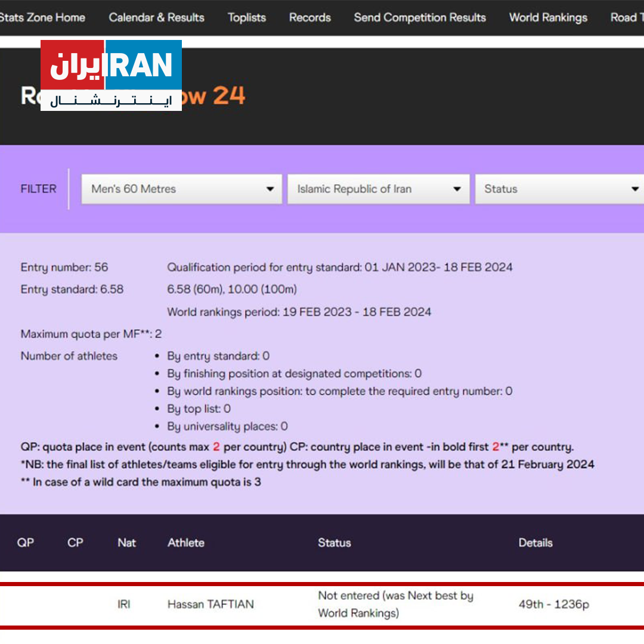Click the country dropdown chevron arrow
Image resolution: width=644 pixels, height=644 pixels.
tap(456, 188)
